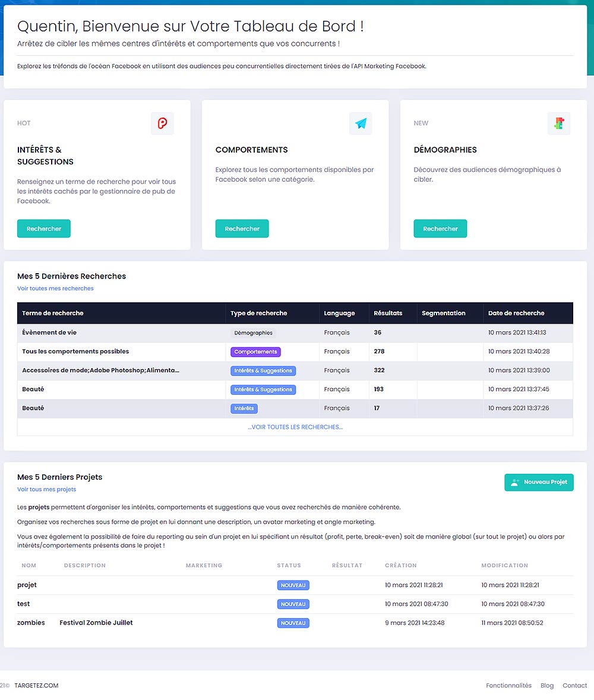Click Rechercher under Démographies
594x700 pixels.
tap(440, 229)
